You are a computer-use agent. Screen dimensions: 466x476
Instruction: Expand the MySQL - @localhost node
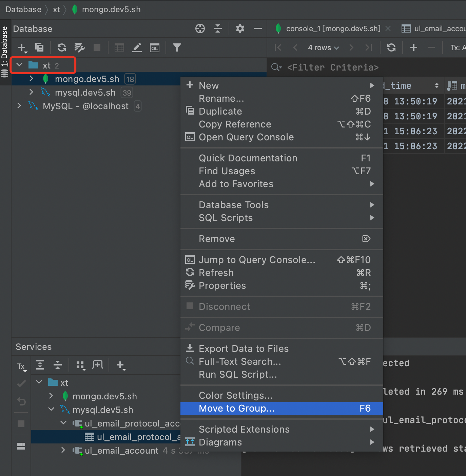pyautogui.click(x=19, y=106)
